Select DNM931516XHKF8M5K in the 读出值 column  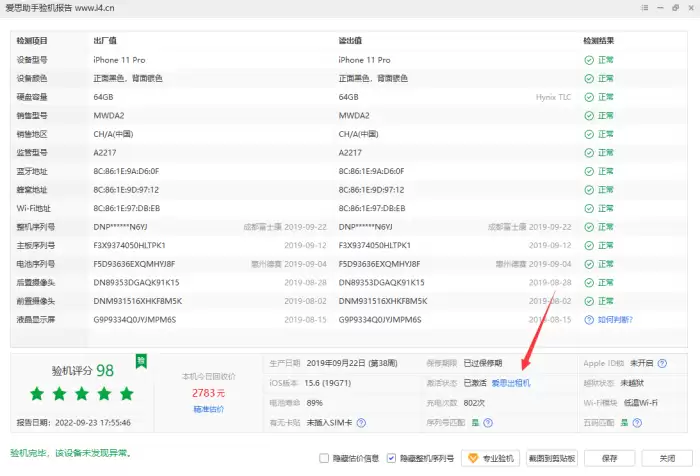tap(383, 301)
